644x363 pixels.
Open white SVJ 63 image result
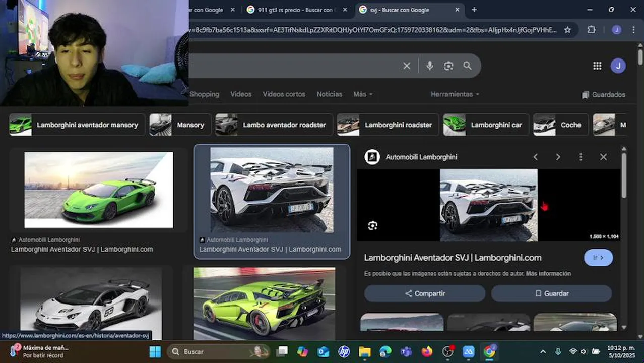tap(91, 304)
